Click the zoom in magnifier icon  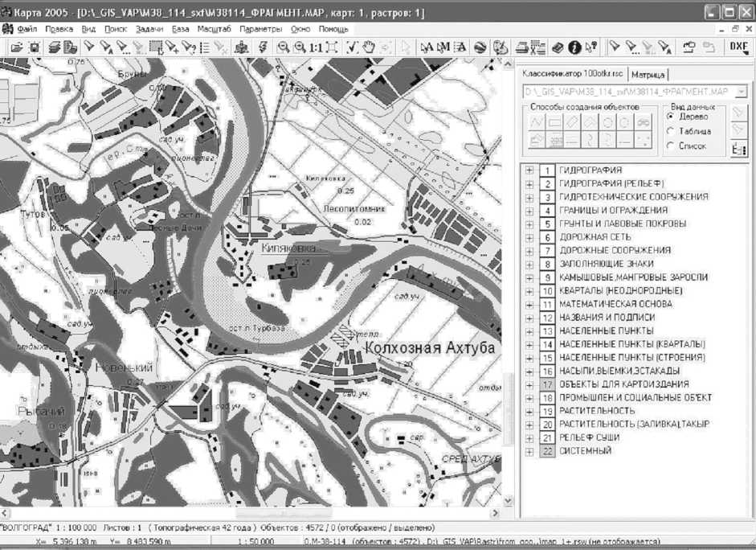tap(300, 47)
